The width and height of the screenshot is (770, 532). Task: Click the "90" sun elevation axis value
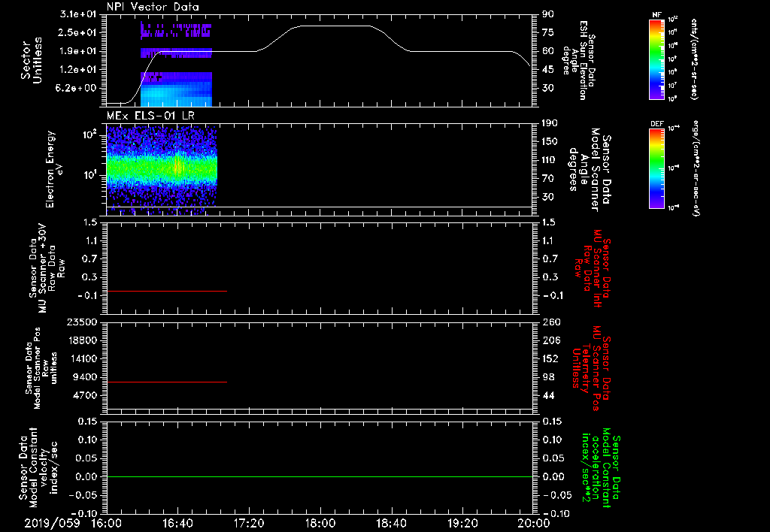click(x=548, y=14)
